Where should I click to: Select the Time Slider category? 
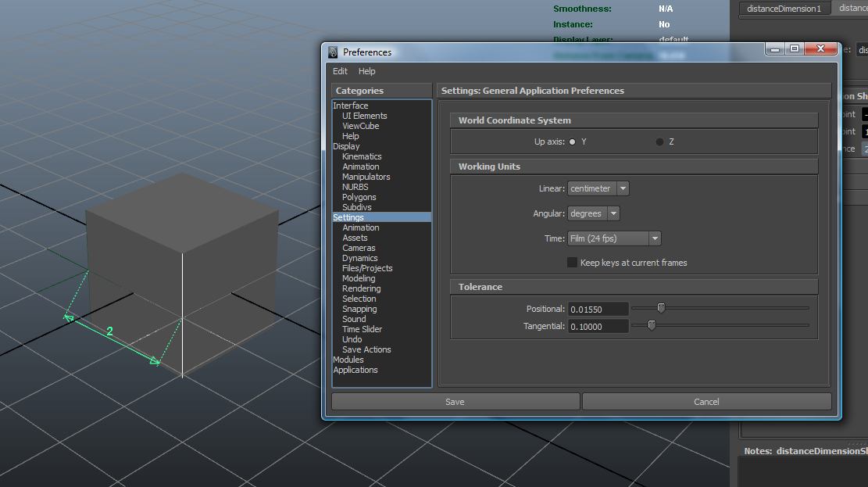click(x=362, y=329)
